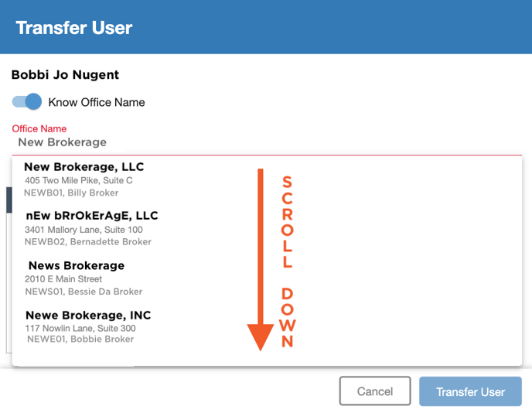Screen dimensions: 532x413
Task: Click the Know Office Name label text
Action: [97, 102]
